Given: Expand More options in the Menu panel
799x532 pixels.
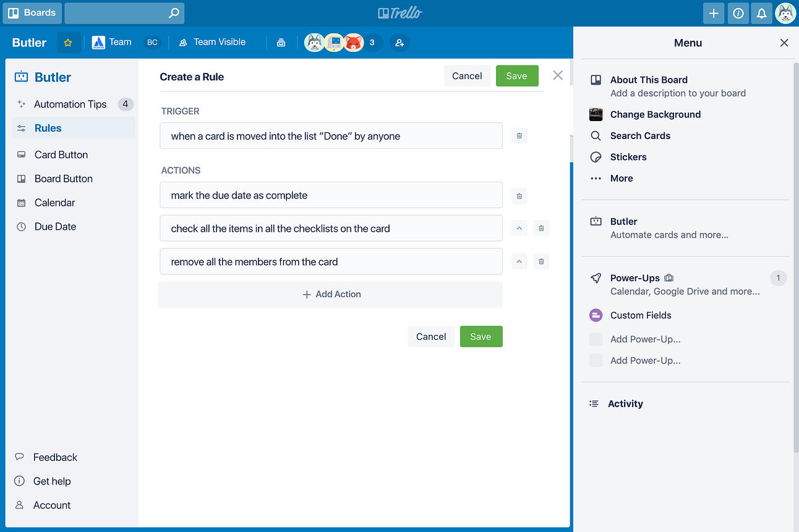Looking at the screenshot, I should pyautogui.click(x=620, y=178).
